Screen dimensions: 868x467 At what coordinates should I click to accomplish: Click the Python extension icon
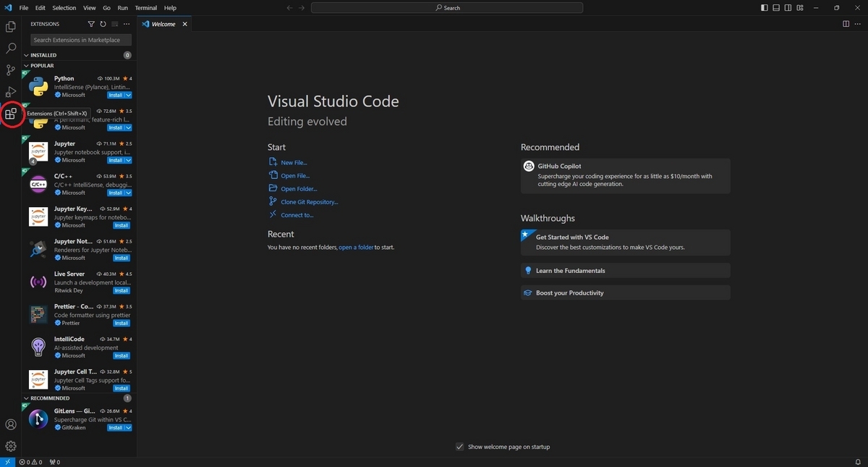(x=38, y=87)
